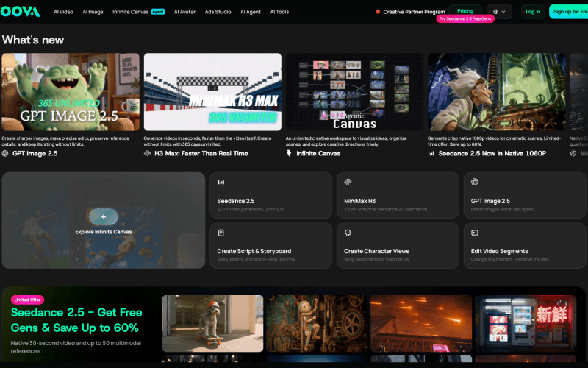Open the Creative Partner Program link
The height and width of the screenshot is (368, 588).
[x=414, y=12]
